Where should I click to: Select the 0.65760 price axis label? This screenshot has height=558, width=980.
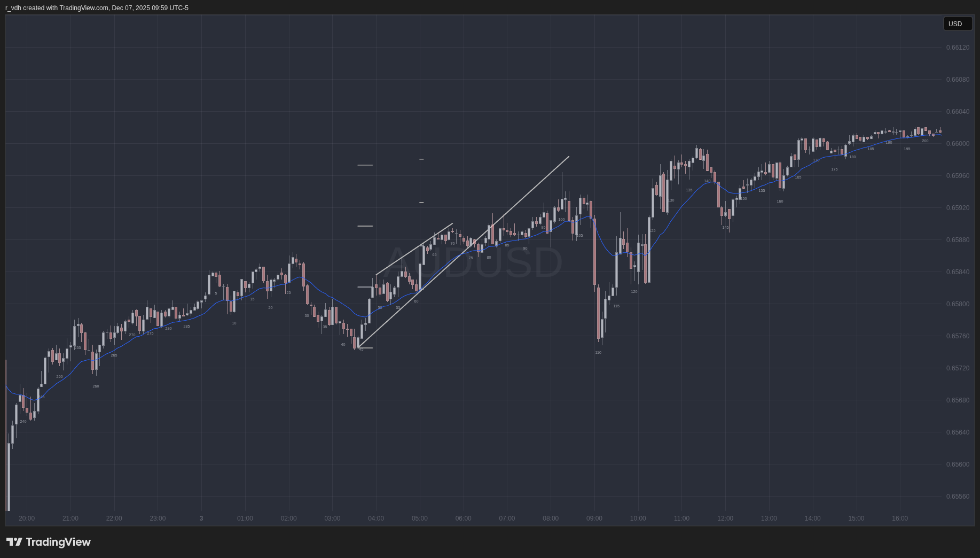tap(957, 336)
